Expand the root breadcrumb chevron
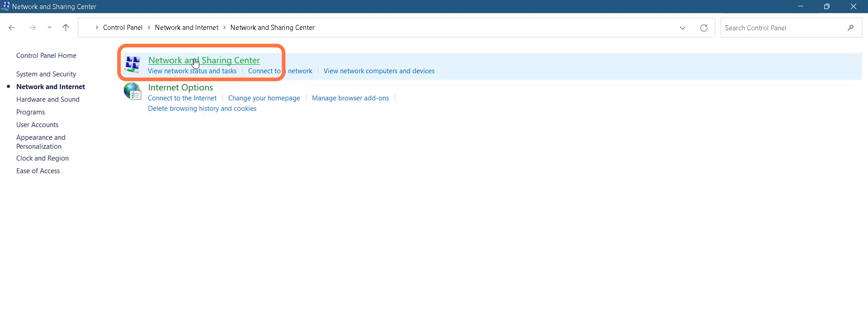The height and width of the screenshot is (322, 868). [x=97, y=28]
